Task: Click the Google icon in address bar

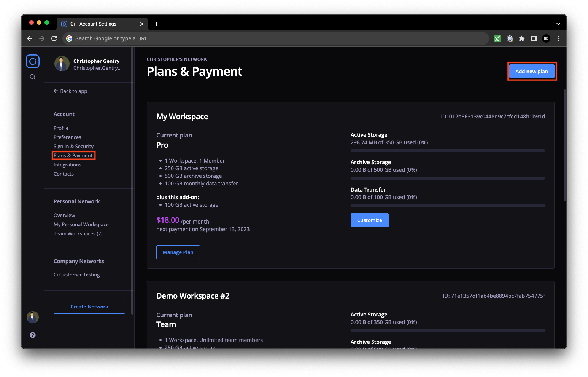Action: 69,38
